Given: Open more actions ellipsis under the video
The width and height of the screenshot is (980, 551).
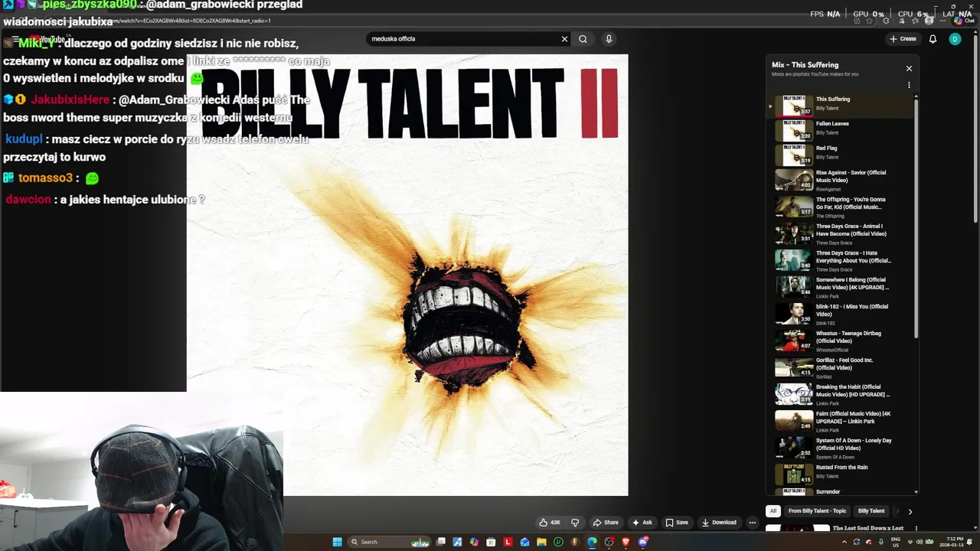Looking at the screenshot, I should [752, 523].
